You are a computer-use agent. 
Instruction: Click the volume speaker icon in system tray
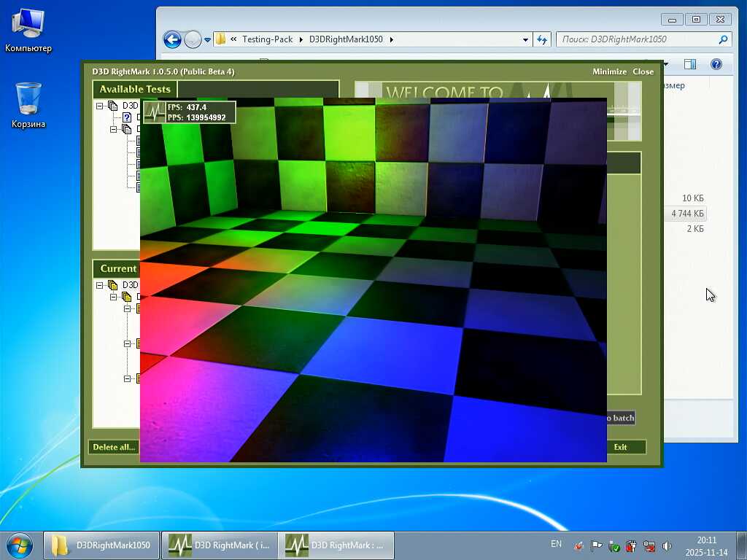coord(666,545)
